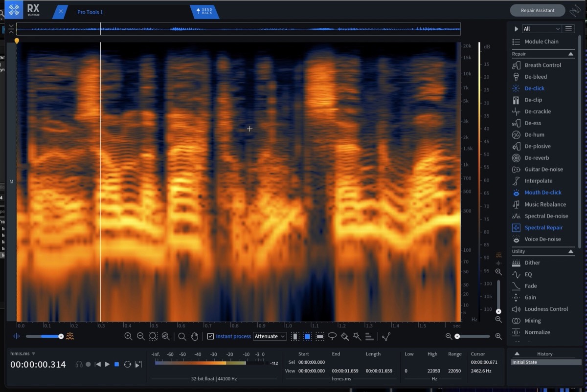Expand the History panel triangle
This screenshot has width=587, height=392.
click(x=517, y=354)
